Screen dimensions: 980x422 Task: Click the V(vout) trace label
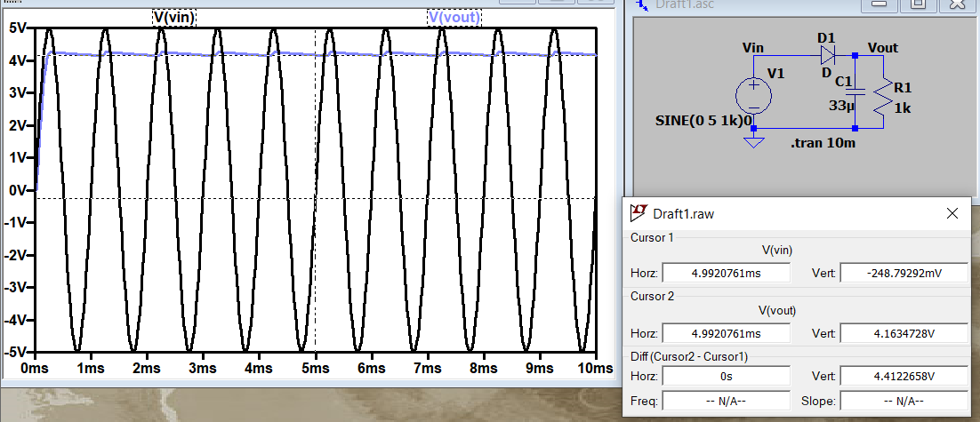tap(454, 17)
